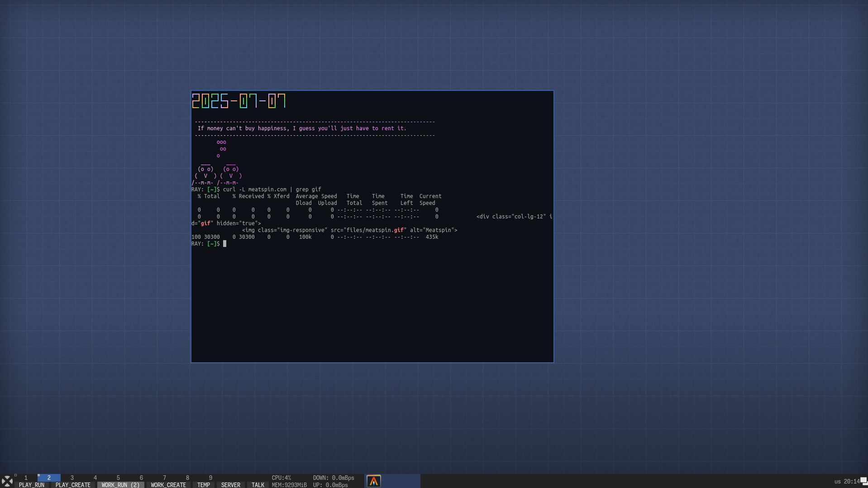
Task: Switch to workspace 9
Action: click(210, 478)
